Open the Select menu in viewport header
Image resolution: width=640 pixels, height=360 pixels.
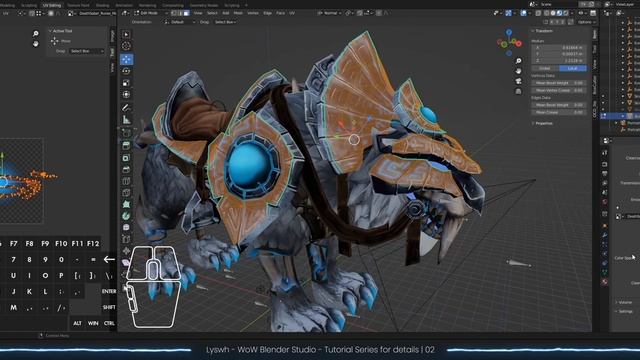(212, 13)
